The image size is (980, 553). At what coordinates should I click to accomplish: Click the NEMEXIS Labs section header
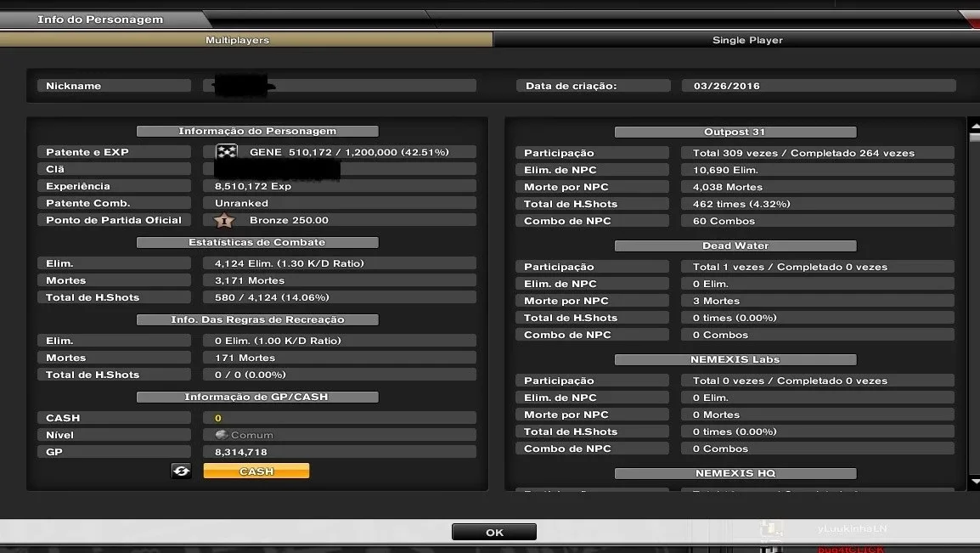point(735,360)
